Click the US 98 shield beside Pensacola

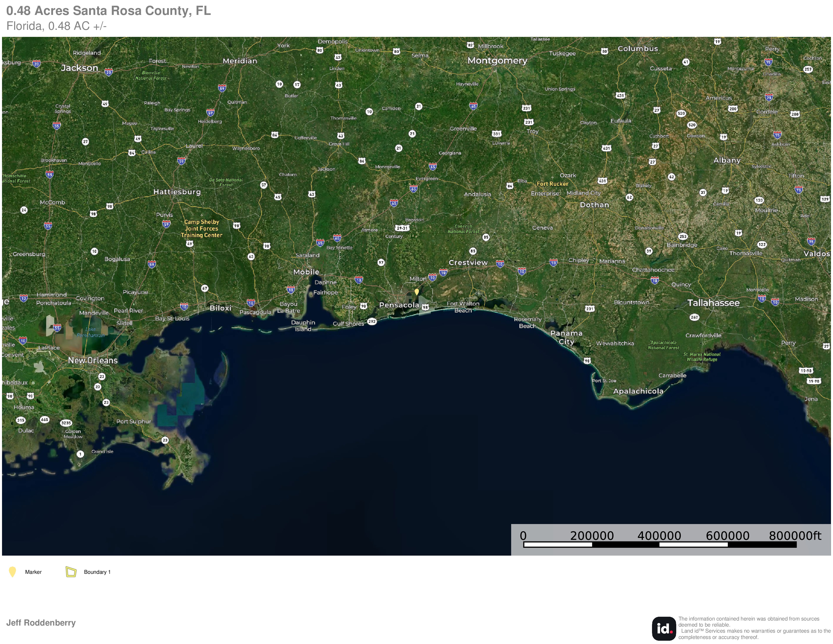point(425,307)
